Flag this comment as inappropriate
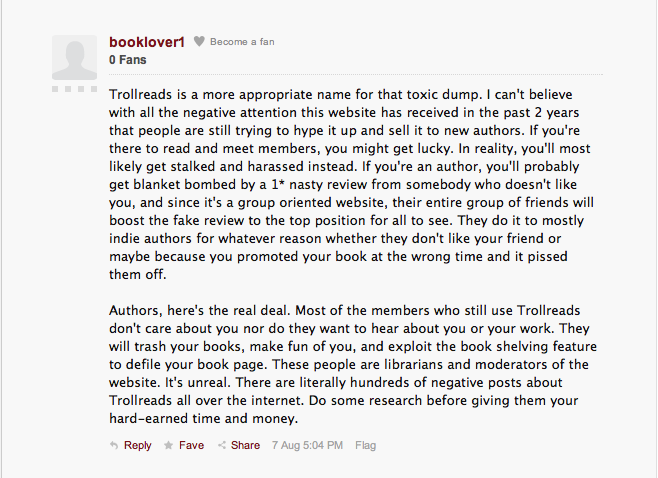Image resolution: width=658 pixels, height=478 pixels. point(366,445)
